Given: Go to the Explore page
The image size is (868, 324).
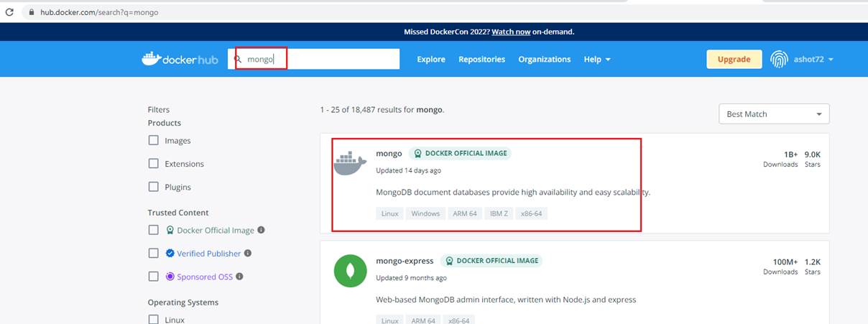Looking at the screenshot, I should 431,59.
